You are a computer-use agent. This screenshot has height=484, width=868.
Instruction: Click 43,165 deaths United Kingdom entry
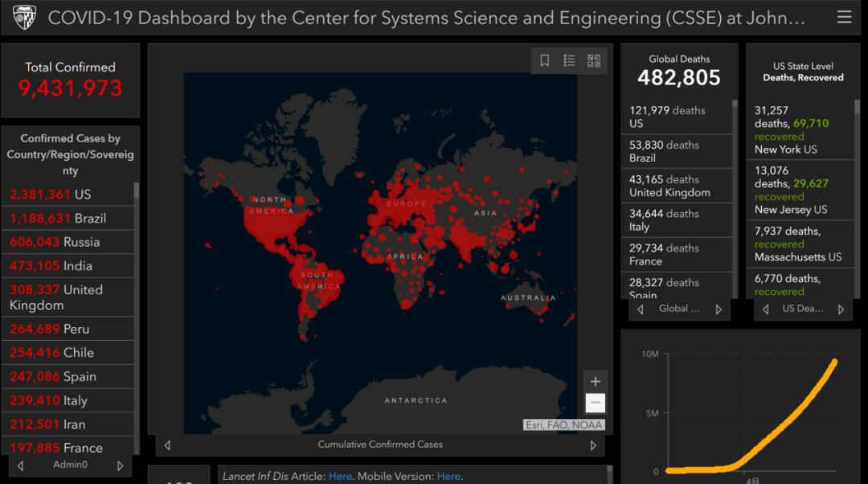pos(677,186)
